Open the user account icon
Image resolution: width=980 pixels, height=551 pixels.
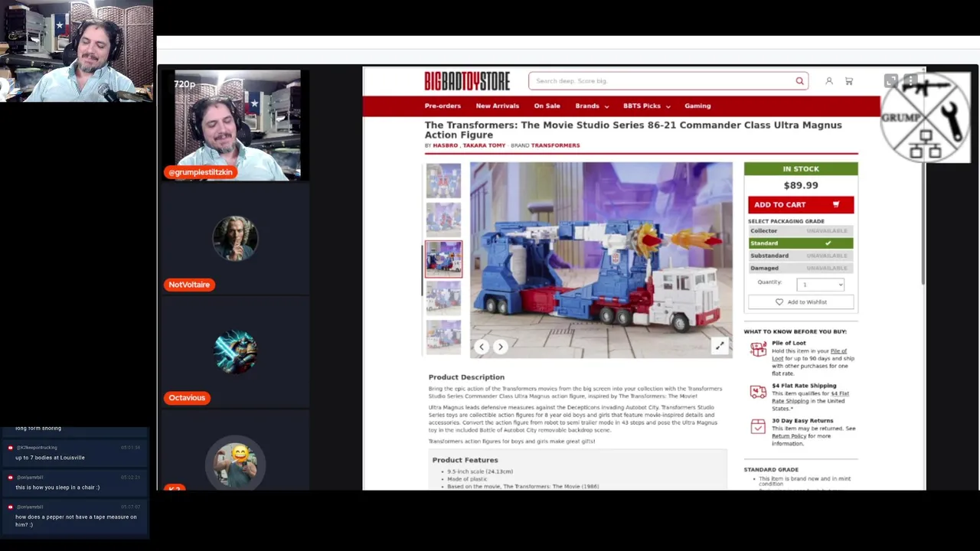pos(829,81)
